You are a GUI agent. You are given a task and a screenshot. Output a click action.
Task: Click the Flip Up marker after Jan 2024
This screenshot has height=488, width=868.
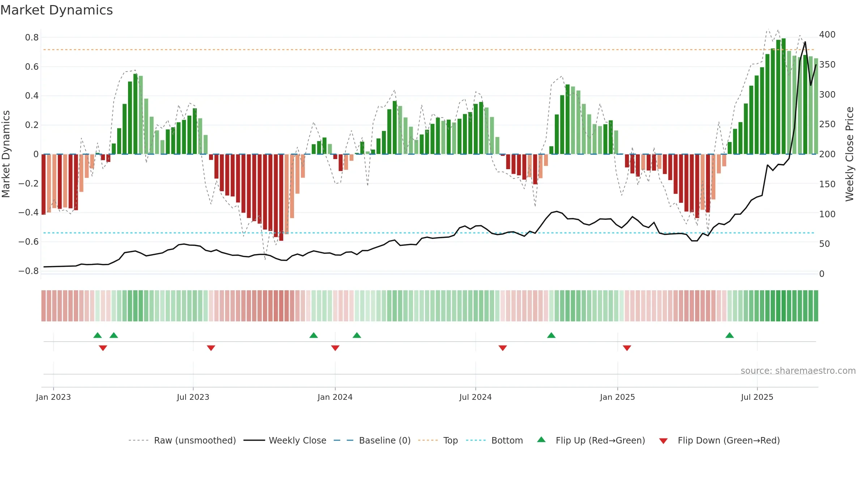click(357, 335)
